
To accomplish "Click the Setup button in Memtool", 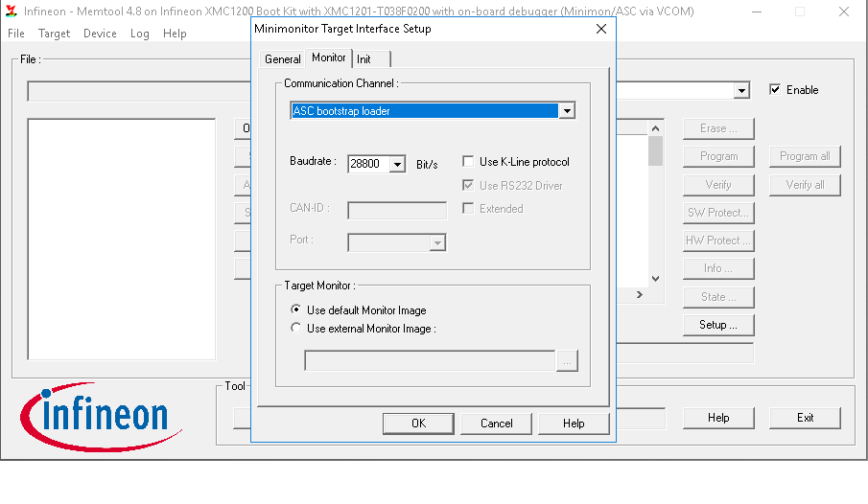I will [x=718, y=325].
